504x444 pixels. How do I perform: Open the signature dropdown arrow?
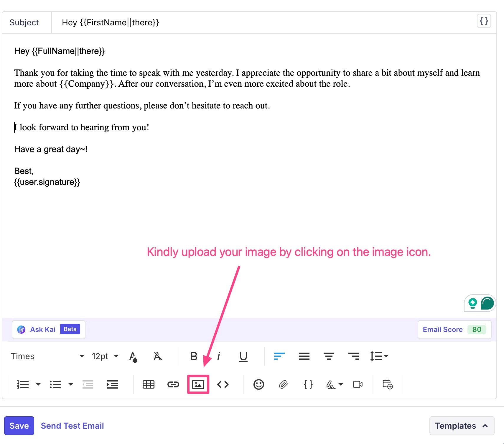(341, 384)
